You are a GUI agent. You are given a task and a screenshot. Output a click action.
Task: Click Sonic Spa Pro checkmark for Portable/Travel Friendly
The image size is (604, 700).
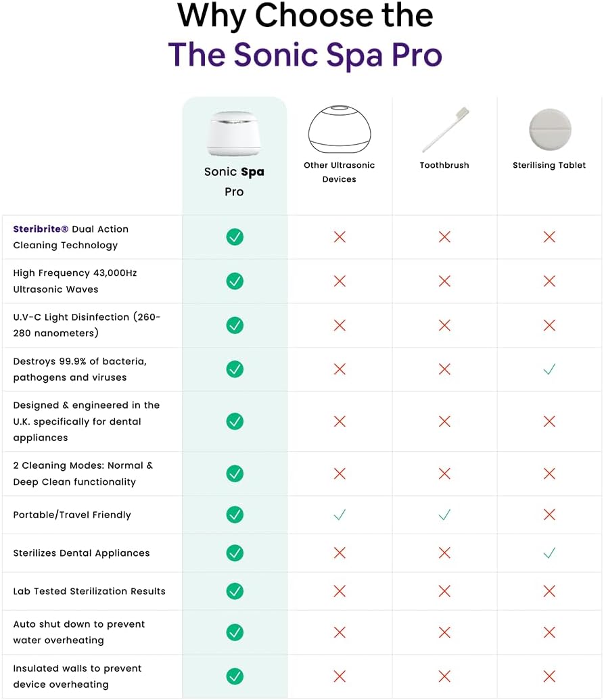[x=235, y=515]
